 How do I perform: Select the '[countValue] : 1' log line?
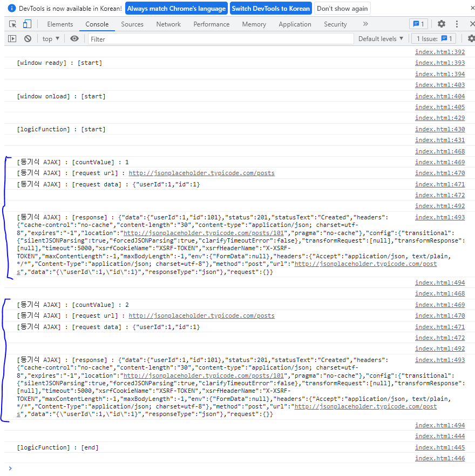pyautogui.click(x=73, y=162)
